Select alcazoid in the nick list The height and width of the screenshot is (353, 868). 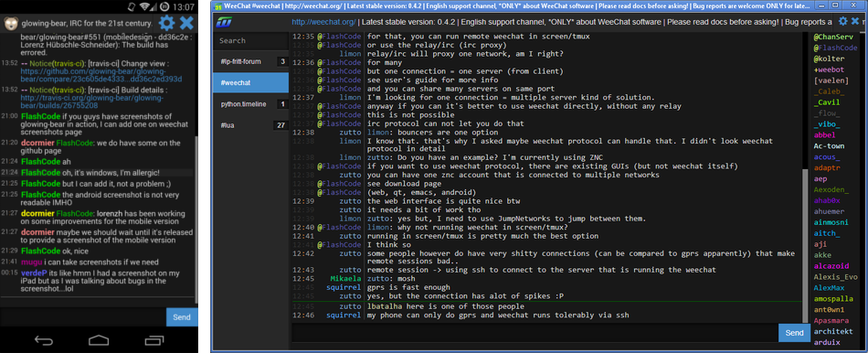coord(831,266)
